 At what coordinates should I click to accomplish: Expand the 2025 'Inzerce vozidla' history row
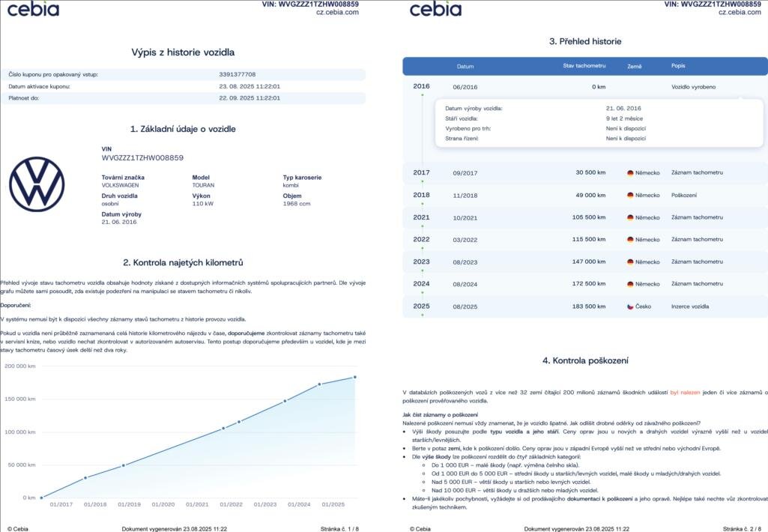584,306
